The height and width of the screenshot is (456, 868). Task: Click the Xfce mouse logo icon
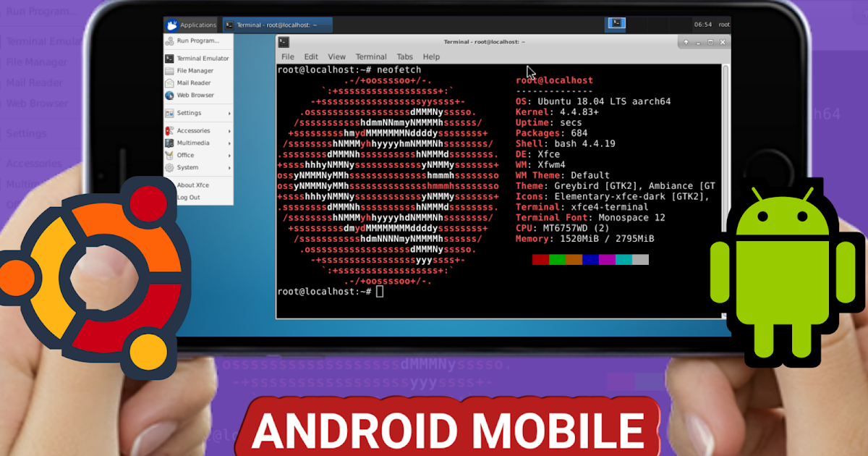pyautogui.click(x=172, y=25)
